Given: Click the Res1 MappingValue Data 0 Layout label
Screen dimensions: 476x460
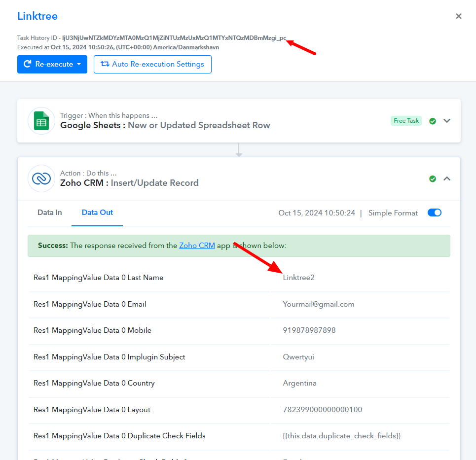Looking at the screenshot, I should [92, 410].
